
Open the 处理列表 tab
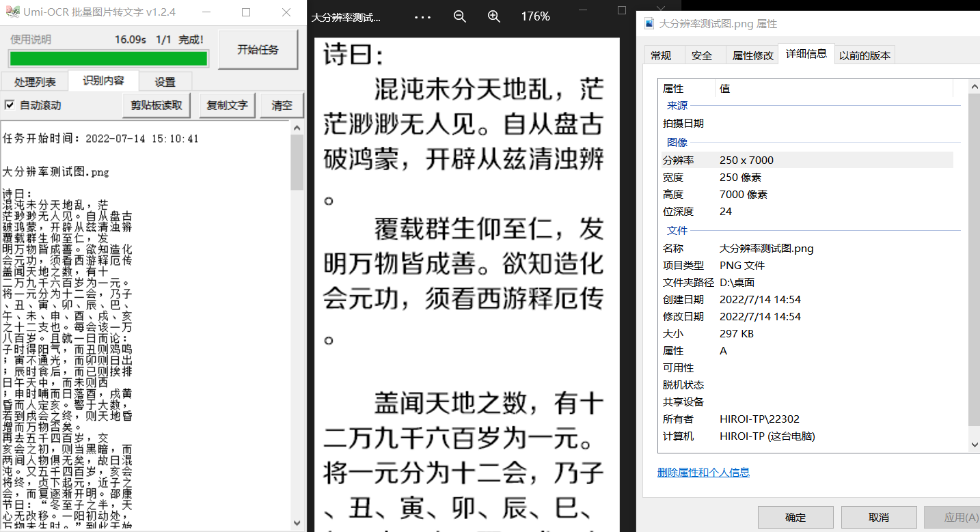coord(35,81)
